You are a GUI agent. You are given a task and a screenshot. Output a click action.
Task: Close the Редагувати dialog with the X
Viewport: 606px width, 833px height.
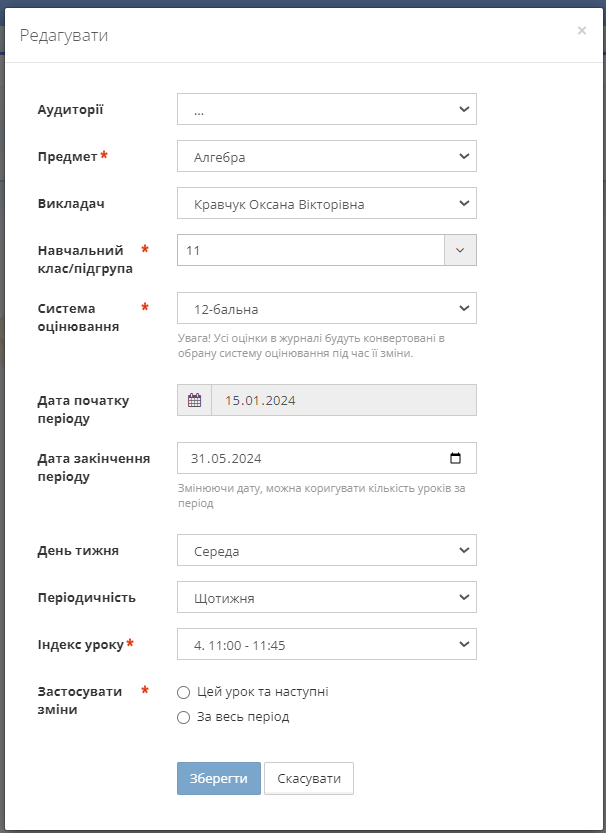581,31
